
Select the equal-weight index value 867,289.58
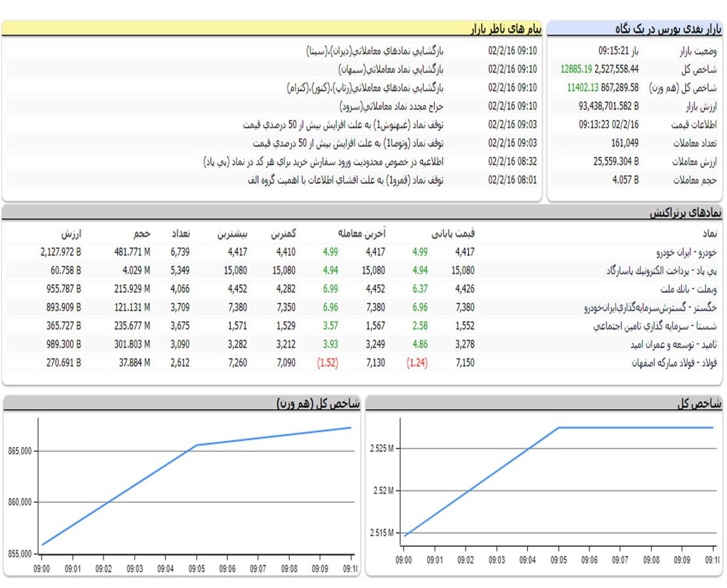coord(619,88)
